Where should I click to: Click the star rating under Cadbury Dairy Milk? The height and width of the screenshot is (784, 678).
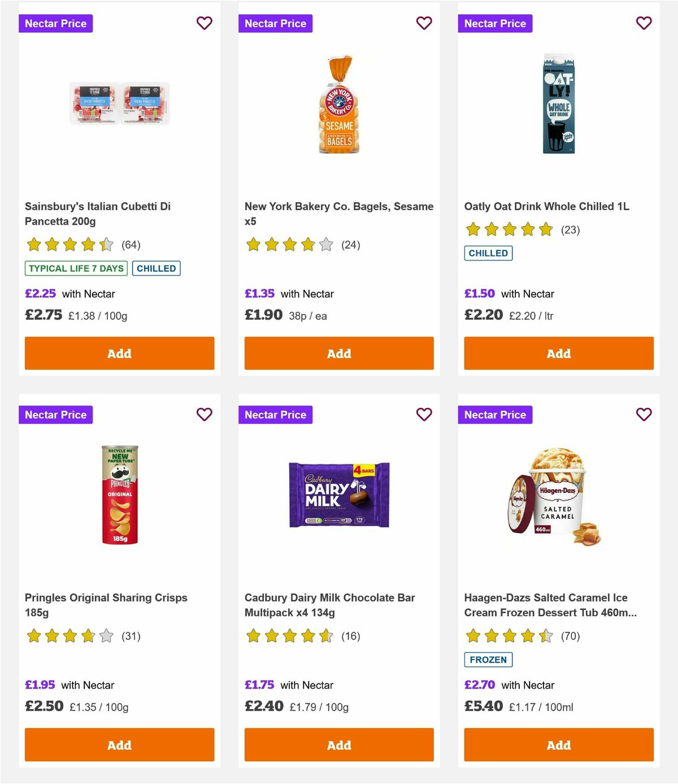point(289,635)
